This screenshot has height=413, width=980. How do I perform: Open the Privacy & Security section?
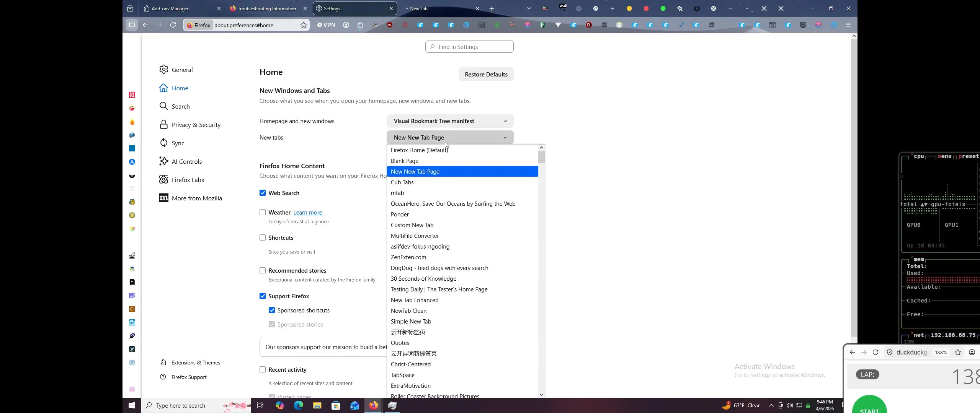196,125
